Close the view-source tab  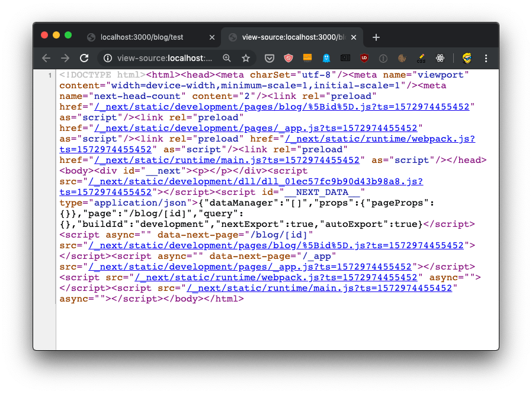pos(354,37)
